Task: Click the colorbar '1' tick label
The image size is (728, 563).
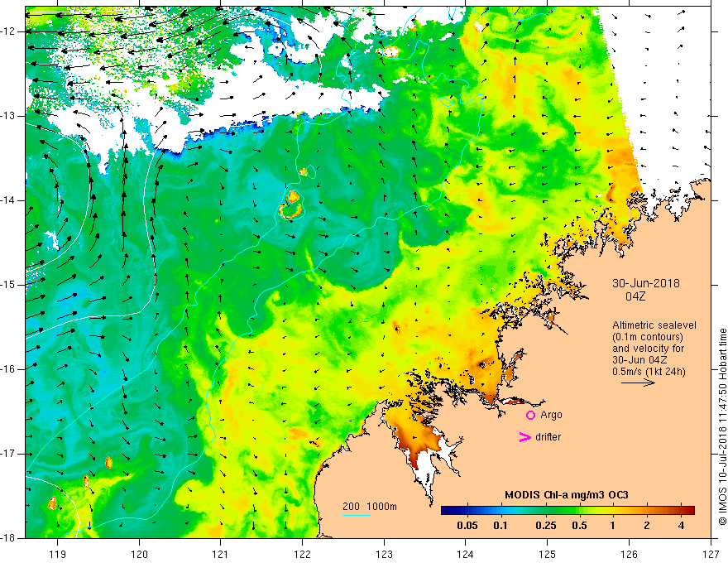Action: tap(613, 526)
